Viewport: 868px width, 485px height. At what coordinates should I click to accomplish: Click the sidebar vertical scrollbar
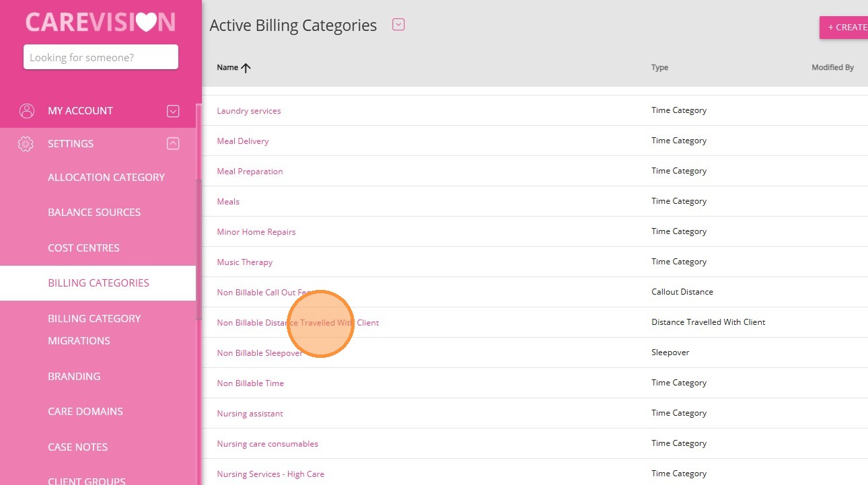pyautogui.click(x=198, y=249)
